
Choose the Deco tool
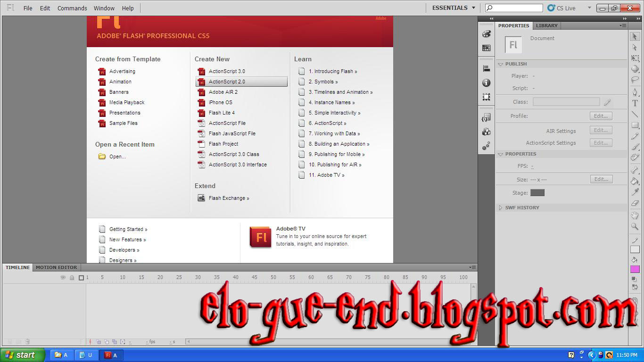click(635, 157)
